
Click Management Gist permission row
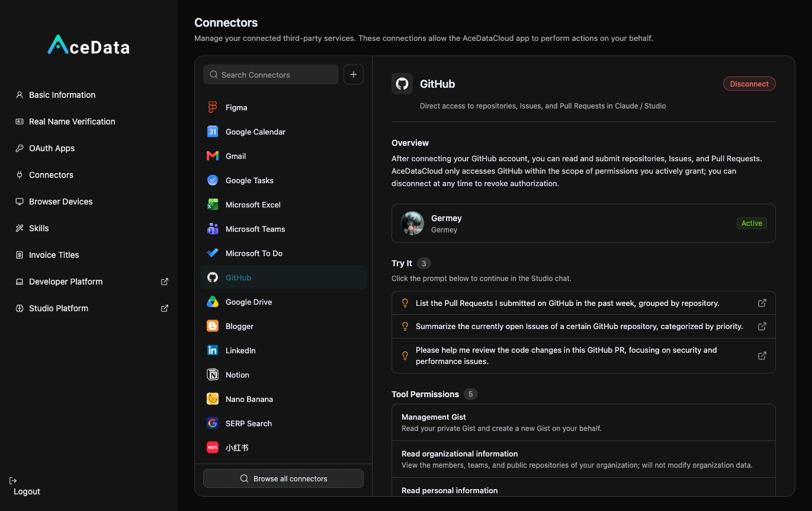583,423
